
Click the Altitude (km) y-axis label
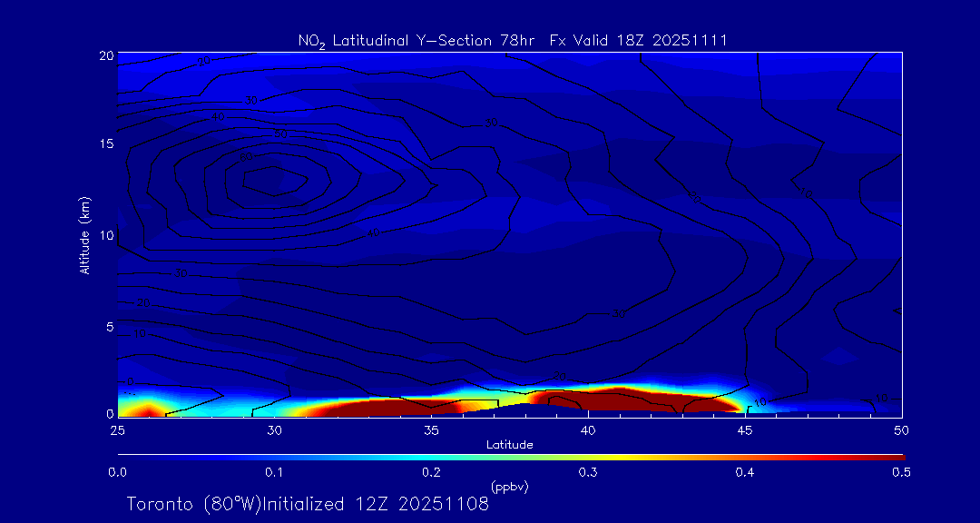coord(84,234)
